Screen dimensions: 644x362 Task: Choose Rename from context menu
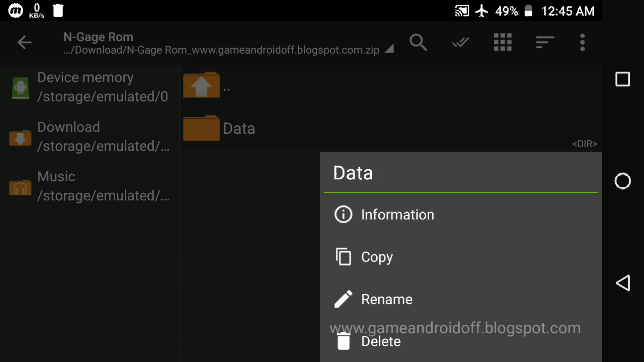[x=386, y=299]
